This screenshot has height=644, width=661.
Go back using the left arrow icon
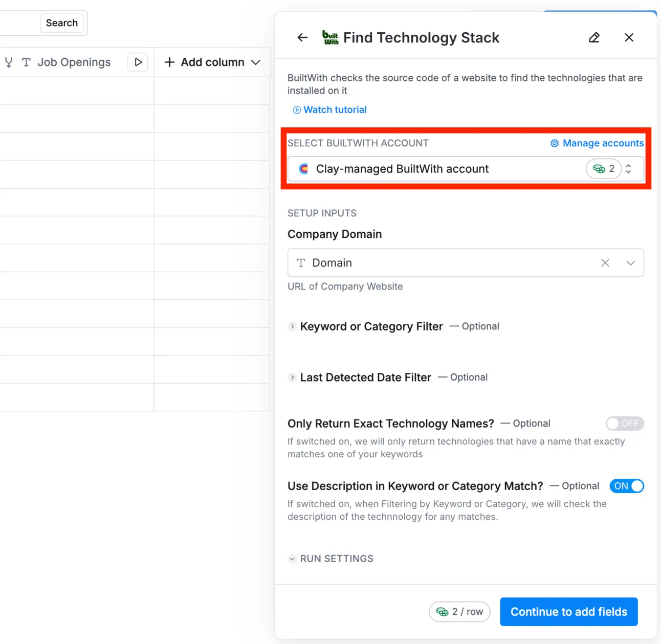(x=302, y=37)
